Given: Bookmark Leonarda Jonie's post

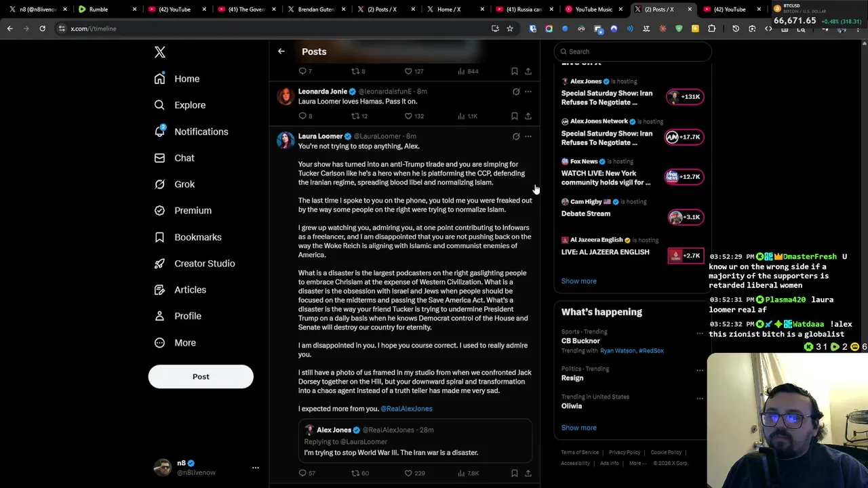Looking at the screenshot, I should click(515, 116).
